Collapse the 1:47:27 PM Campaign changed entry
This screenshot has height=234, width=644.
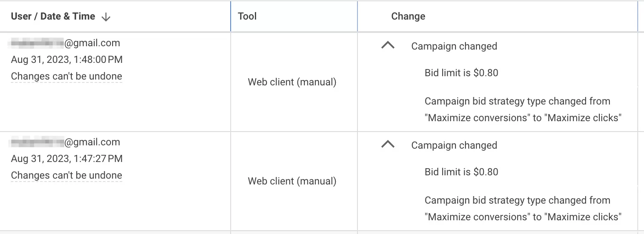388,144
